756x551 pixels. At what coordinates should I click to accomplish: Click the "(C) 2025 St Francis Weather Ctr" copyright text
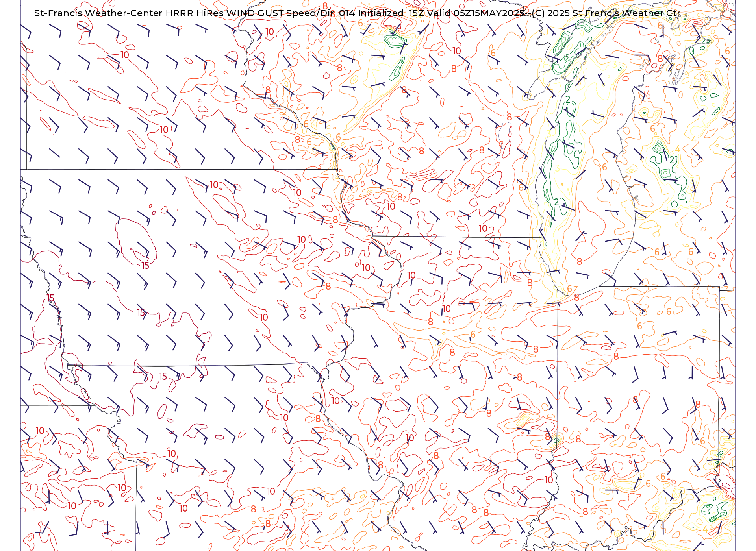tap(606, 13)
